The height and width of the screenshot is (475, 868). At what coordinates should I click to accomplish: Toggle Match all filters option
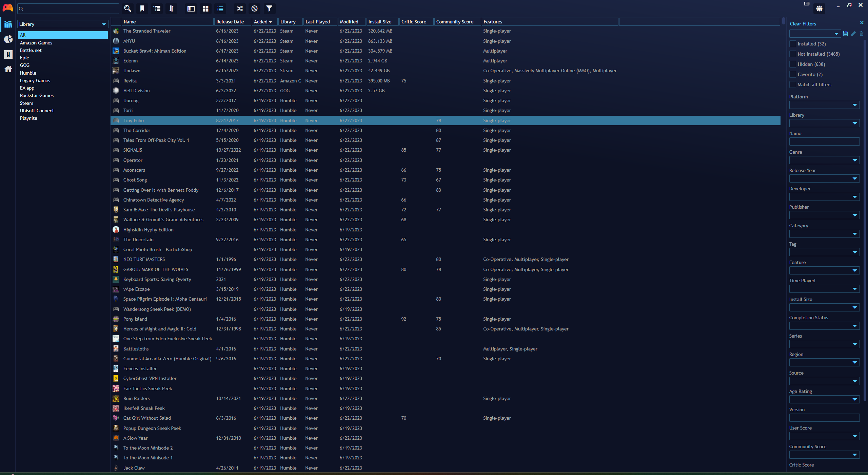tap(793, 84)
